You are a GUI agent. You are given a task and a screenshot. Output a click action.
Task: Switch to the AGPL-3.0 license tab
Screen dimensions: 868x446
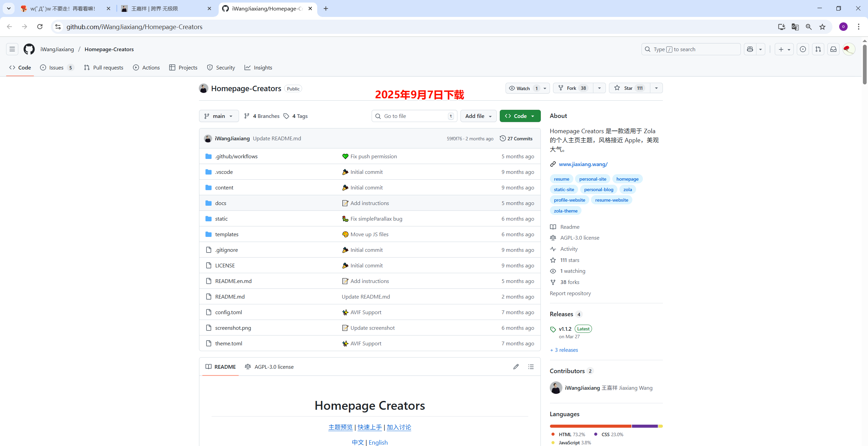(x=269, y=367)
